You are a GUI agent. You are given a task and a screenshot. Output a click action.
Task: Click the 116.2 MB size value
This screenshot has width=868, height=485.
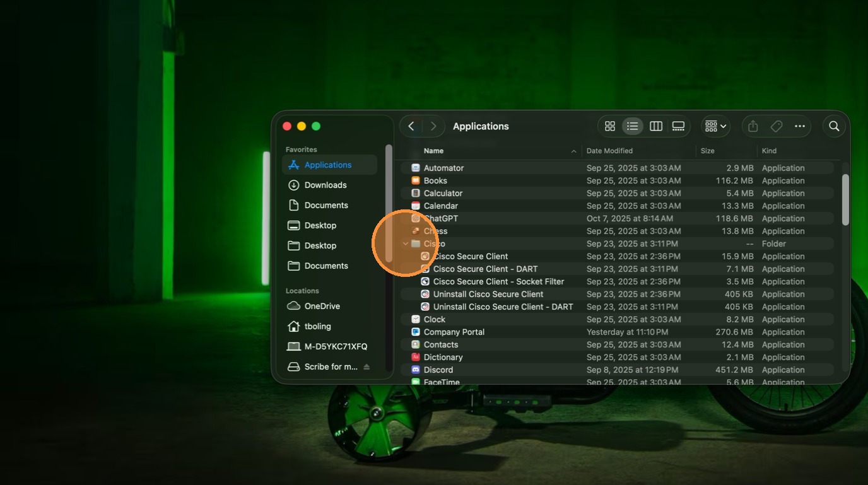[735, 180]
